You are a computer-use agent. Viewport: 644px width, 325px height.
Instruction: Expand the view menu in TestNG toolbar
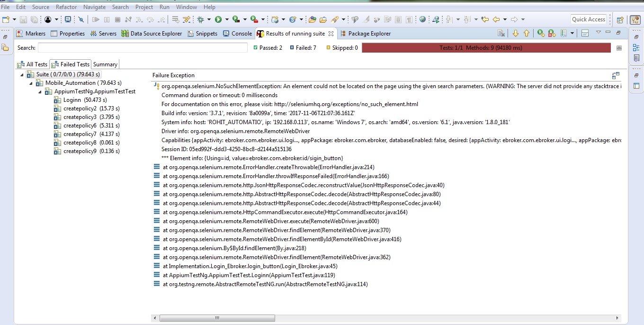pos(598,33)
